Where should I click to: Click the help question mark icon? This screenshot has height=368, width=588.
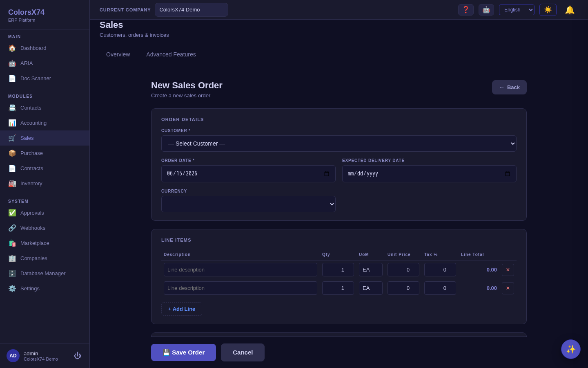coord(466,10)
